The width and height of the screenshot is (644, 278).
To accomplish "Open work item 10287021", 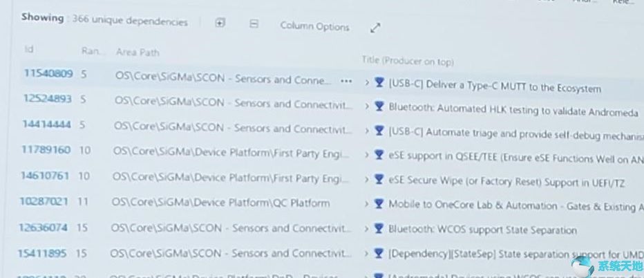I will click(44, 201).
